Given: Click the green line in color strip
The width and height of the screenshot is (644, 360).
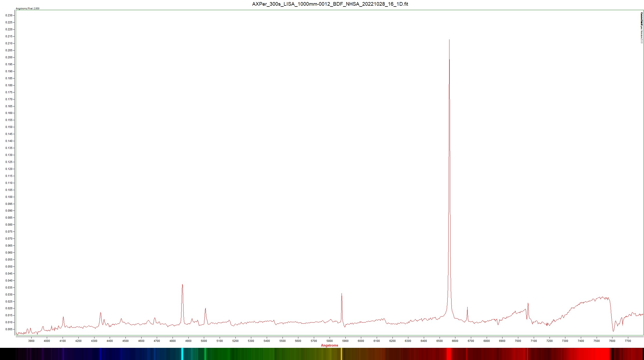Looking at the screenshot, I should pos(205,354).
